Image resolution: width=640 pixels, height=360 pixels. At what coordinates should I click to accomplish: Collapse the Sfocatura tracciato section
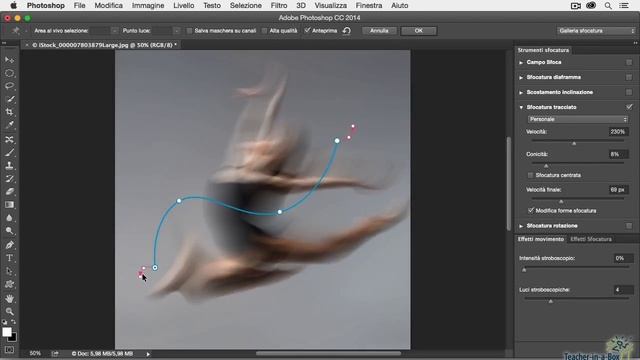521,107
